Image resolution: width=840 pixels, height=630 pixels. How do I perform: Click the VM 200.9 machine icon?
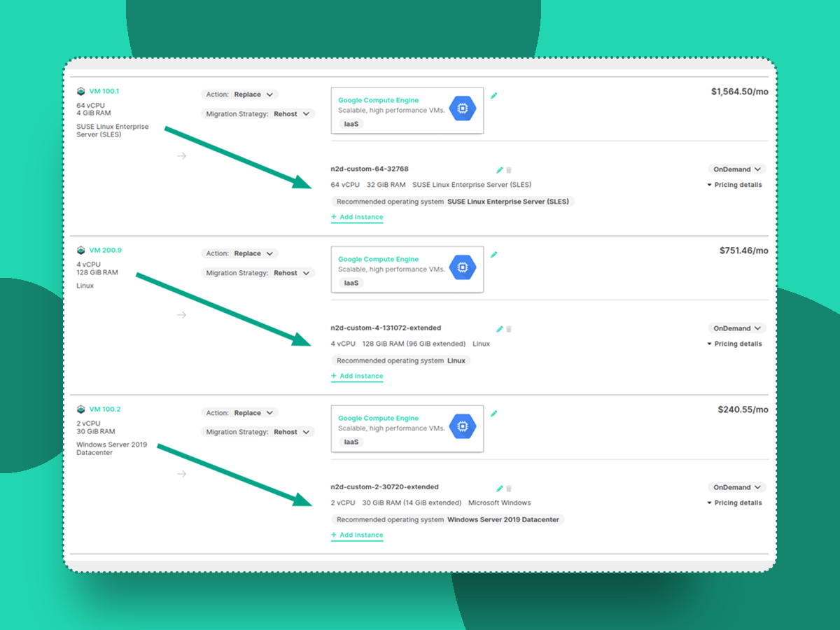[80, 250]
